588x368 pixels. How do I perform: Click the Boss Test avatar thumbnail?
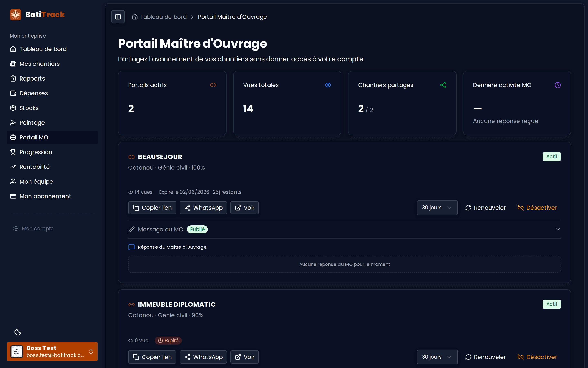pos(17,351)
